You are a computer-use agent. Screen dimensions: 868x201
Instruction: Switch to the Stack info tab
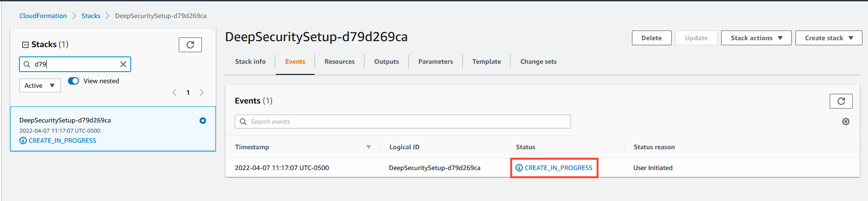(x=250, y=61)
